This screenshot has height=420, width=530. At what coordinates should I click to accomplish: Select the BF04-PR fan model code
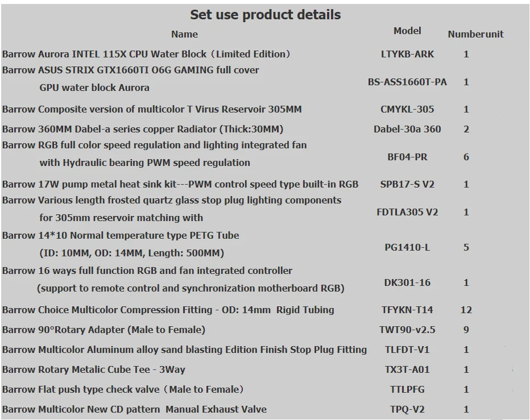click(407, 157)
